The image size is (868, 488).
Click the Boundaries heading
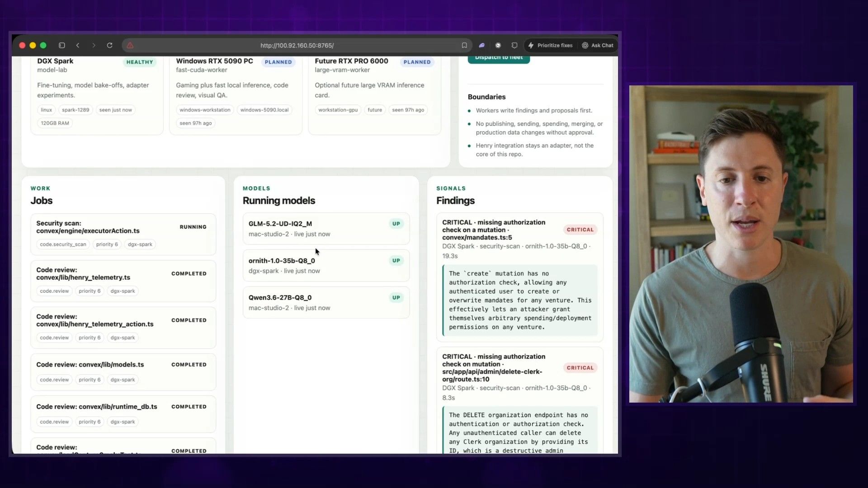[486, 97]
